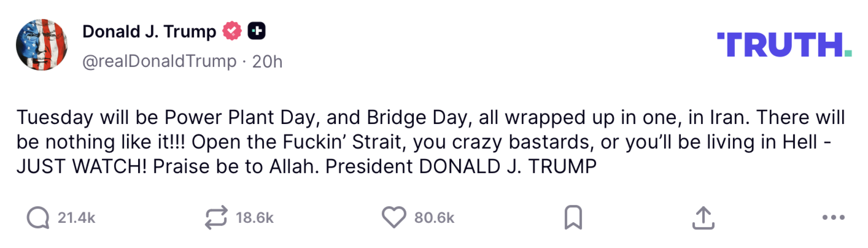Open the @realDonaldTrump handle link
The image size is (868, 248).
point(159,62)
